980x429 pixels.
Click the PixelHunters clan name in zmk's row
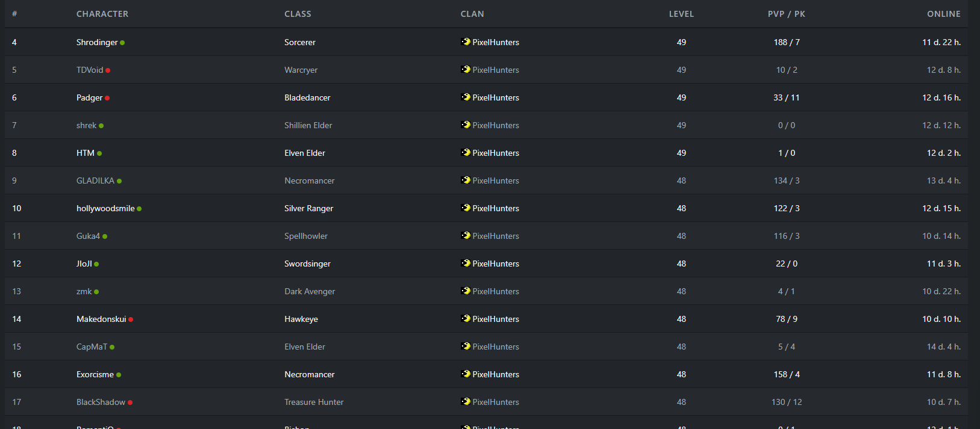pyautogui.click(x=496, y=291)
